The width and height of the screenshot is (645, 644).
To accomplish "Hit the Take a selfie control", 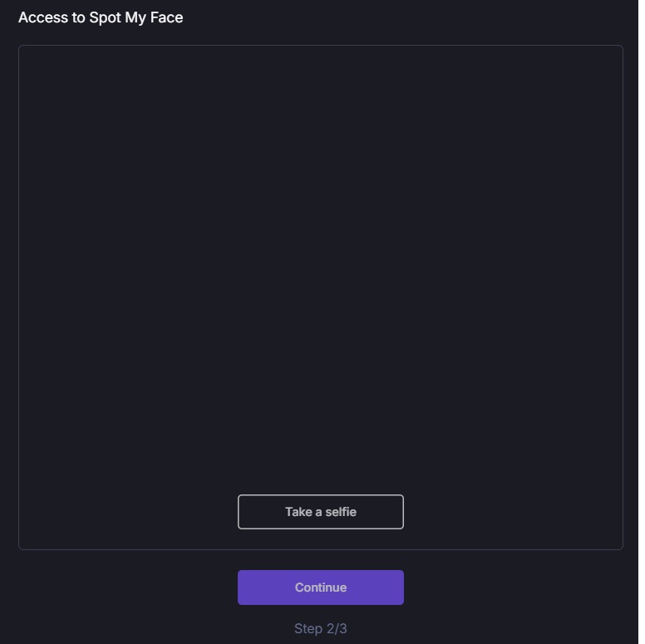I will 320,512.
